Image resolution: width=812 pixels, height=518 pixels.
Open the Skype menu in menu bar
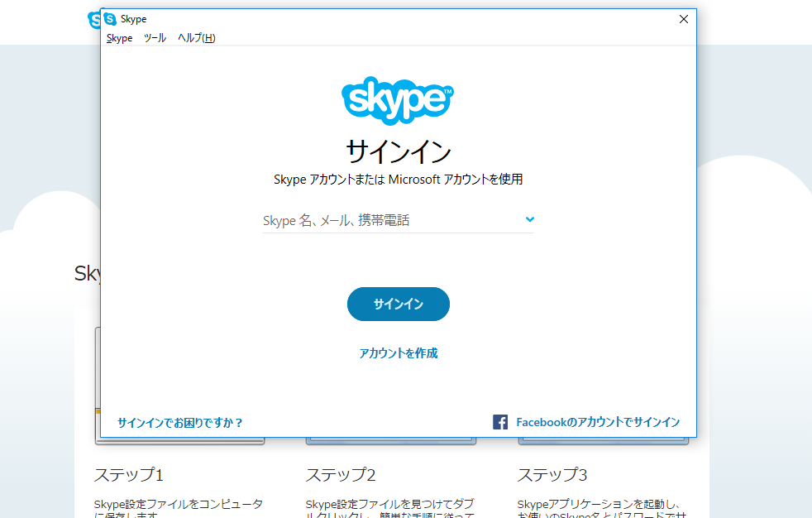click(119, 38)
